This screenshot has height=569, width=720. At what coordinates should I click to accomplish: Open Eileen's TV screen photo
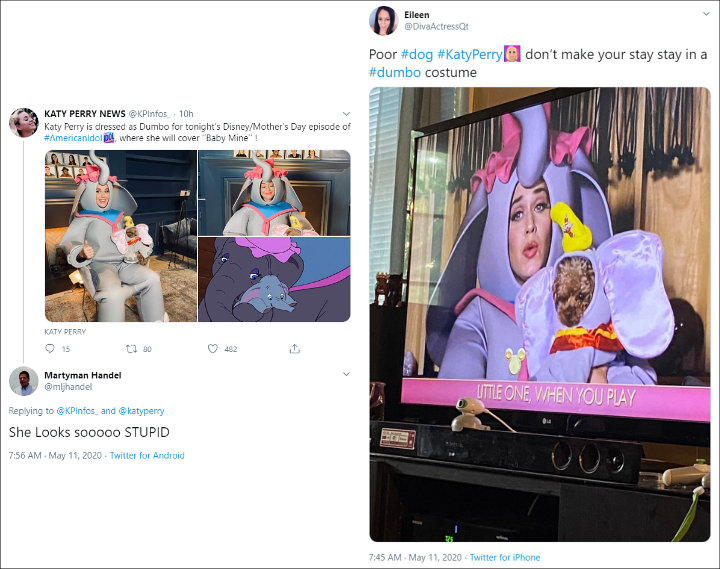(x=540, y=314)
